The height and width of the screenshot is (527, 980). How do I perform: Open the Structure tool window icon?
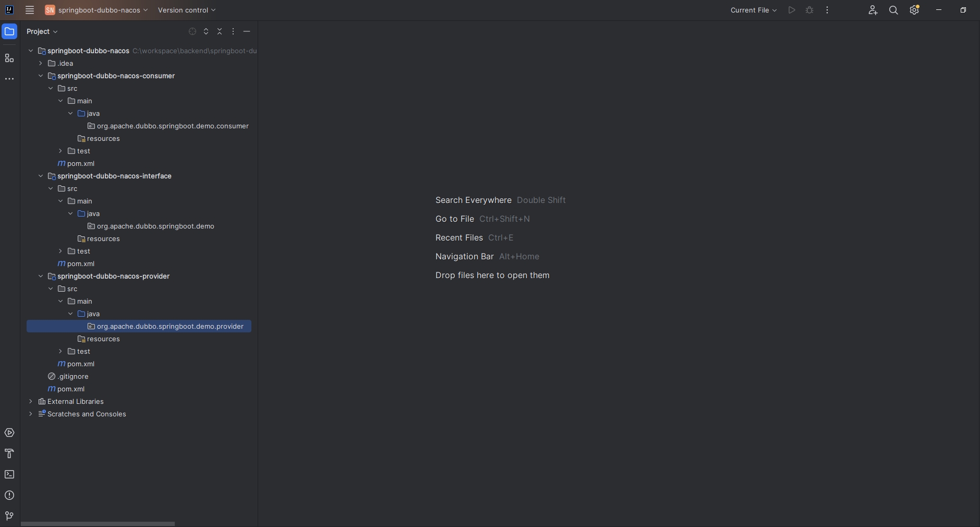(9, 58)
